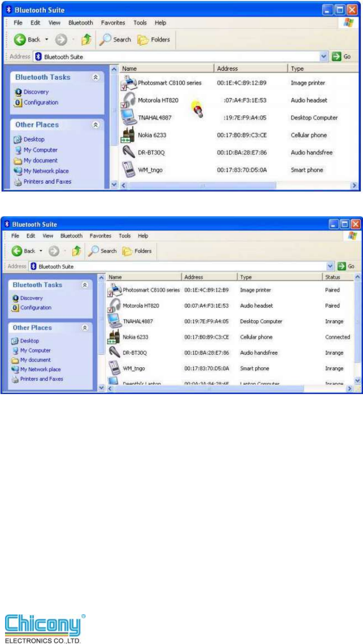
Task: Open address bar dropdown in upper window
Action: pyautogui.click(x=324, y=57)
